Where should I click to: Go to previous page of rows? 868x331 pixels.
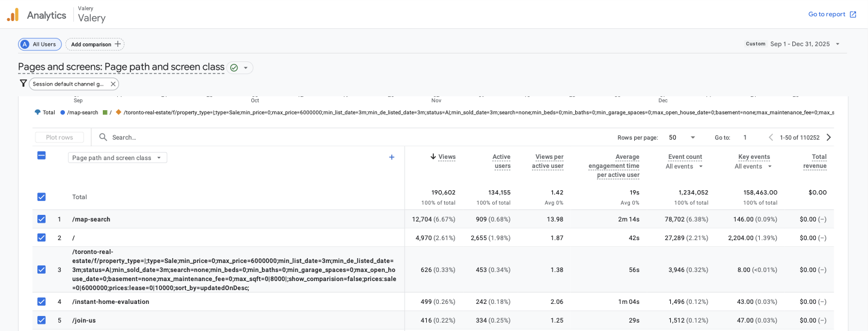coord(771,137)
